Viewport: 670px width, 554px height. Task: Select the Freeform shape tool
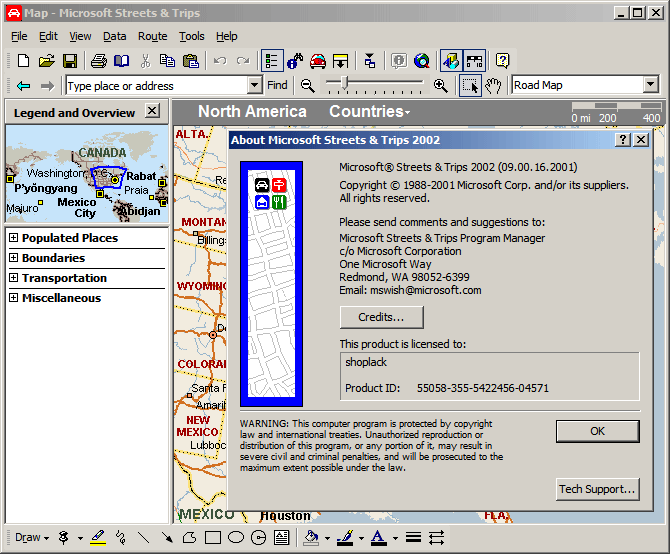(189, 537)
